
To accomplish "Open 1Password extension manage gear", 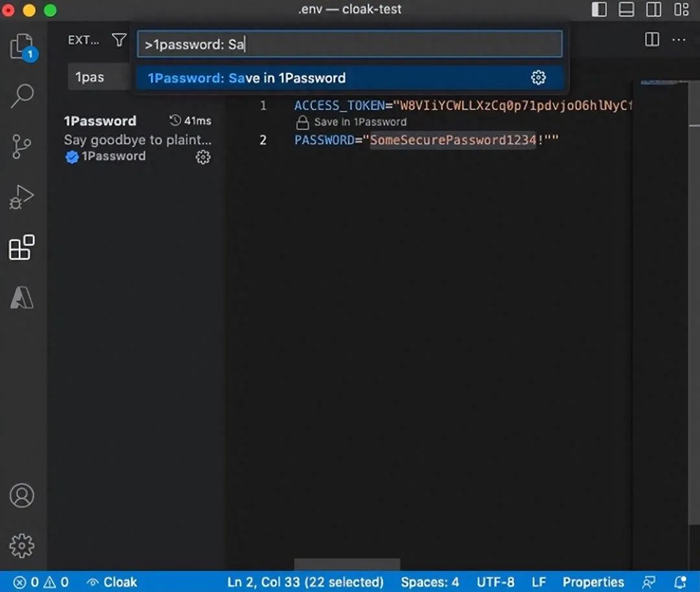I will 203,157.
